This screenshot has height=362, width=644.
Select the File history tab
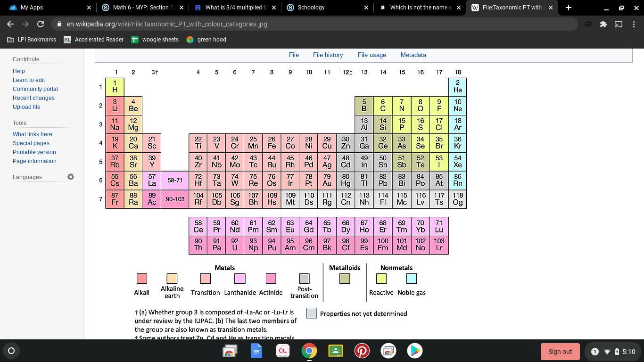point(328,55)
